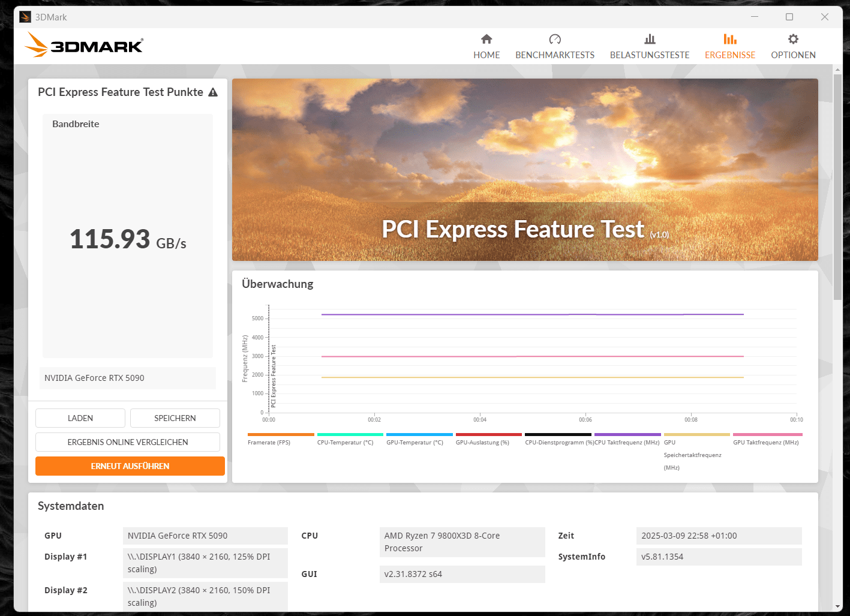Click the Überwachung heading

278,284
